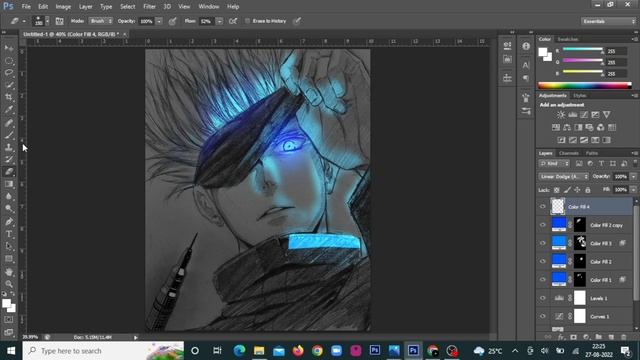Select the Crop tool
This screenshot has width=640, height=360.
click(x=9, y=97)
